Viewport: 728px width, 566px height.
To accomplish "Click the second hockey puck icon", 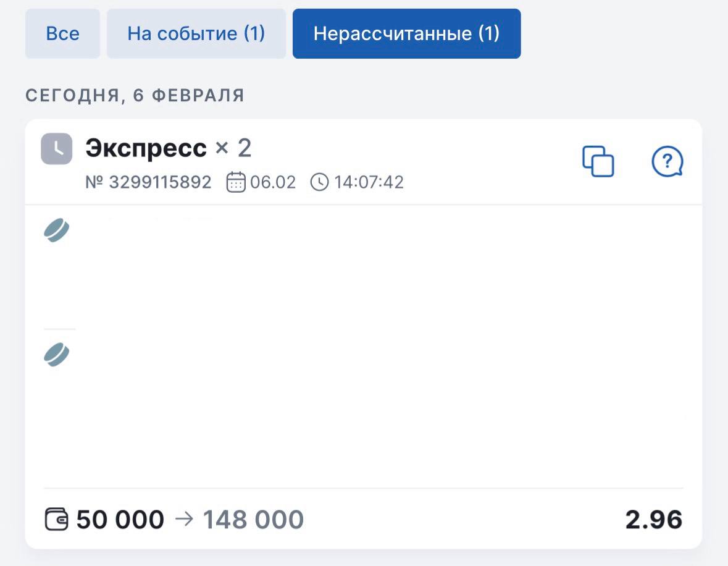I will pos(56,355).
